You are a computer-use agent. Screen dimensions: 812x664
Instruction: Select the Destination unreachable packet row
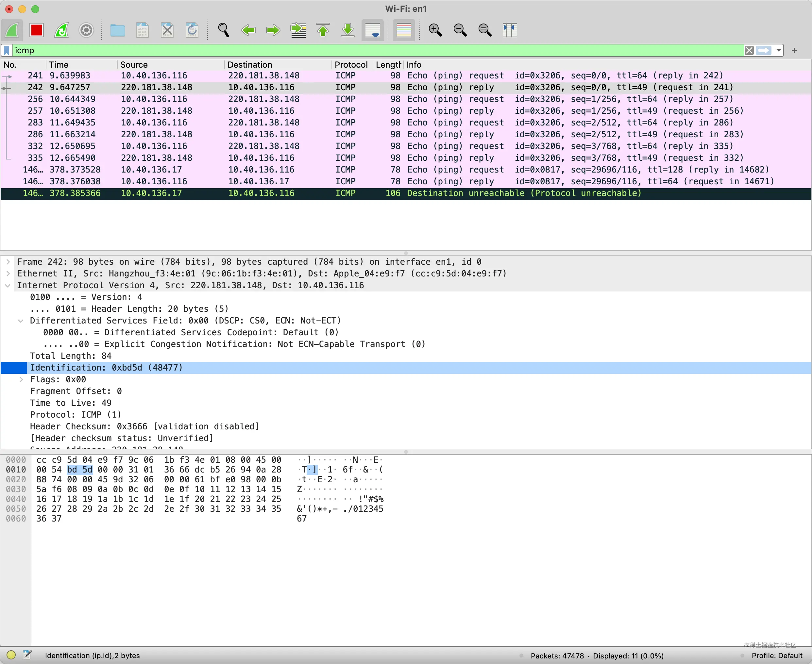(406, 193)
